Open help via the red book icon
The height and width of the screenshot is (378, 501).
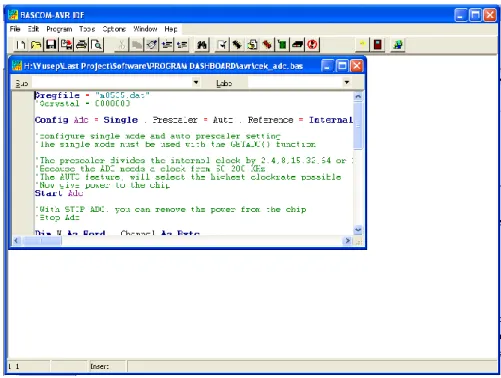pos(377,44)
